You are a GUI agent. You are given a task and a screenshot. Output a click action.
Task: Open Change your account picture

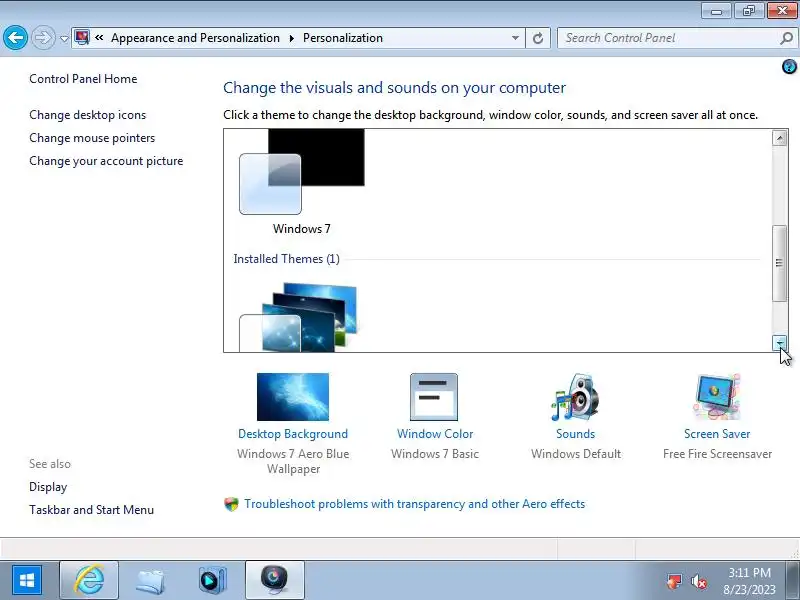(x=106, y=161)
